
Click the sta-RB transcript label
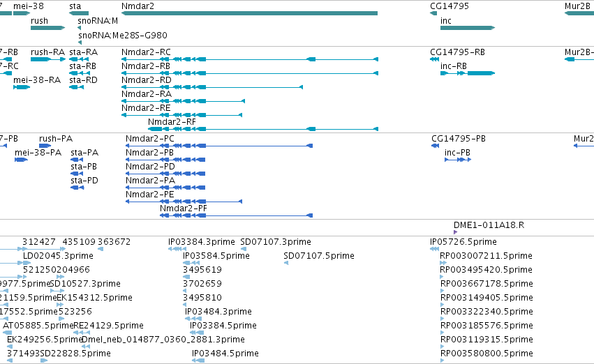coord(82,66)
